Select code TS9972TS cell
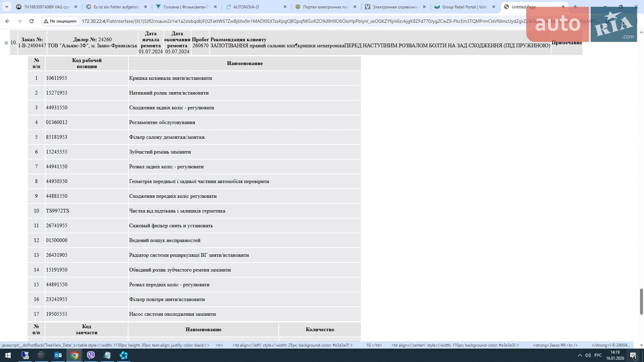The width and height of the screenshot is (644, 362). (87, 211)
